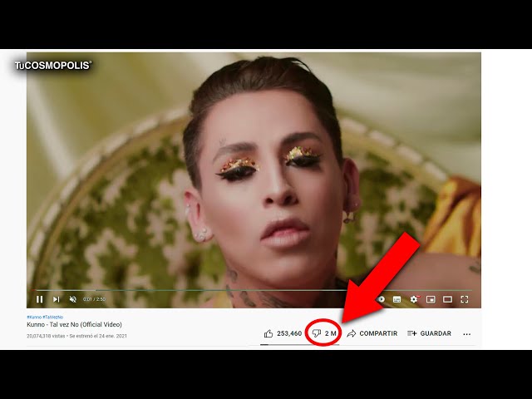Open the #Kunno hashtag link
The height and width of the screenshot is (399, 532).
point(34,317)
